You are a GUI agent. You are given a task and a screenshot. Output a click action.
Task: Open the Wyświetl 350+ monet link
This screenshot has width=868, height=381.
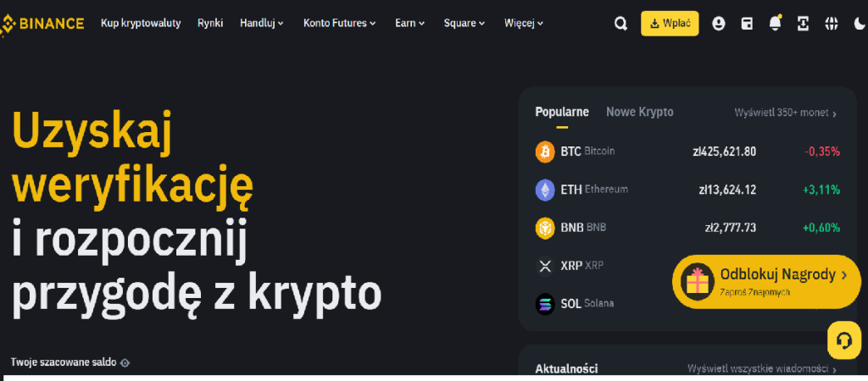tap(786, 113)
